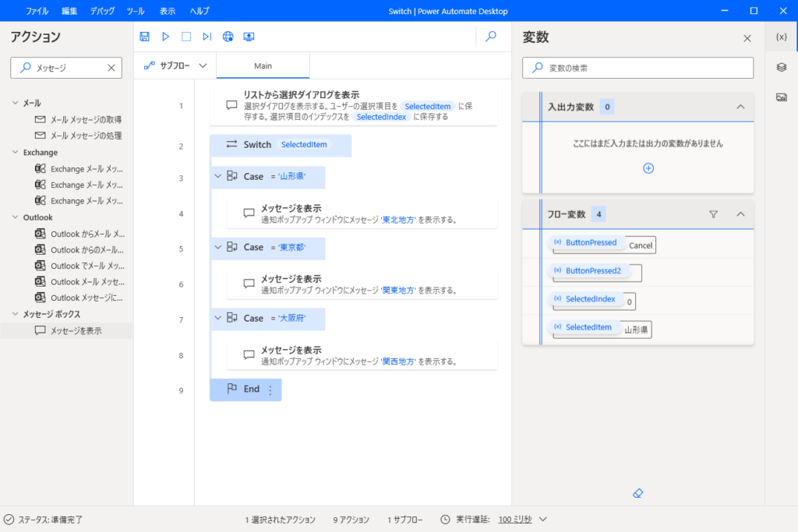Select メール メッセージの処理 (Process email messages) action

(79, 136)
